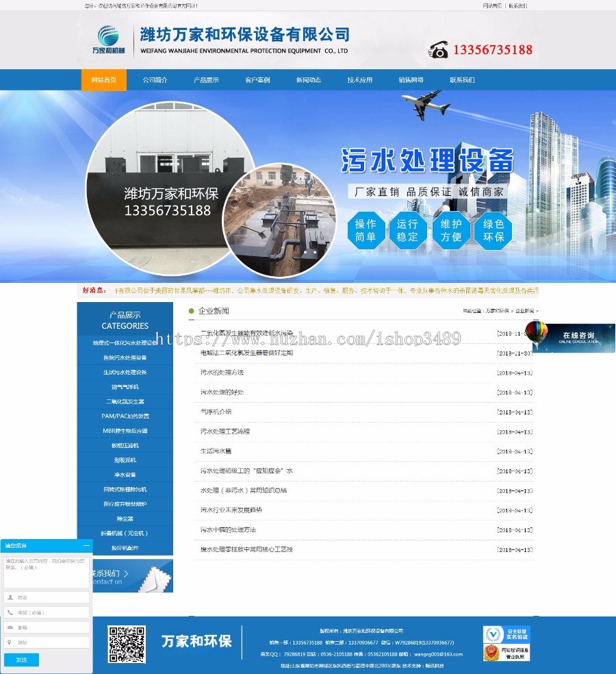Click the 维护方便 octagon badge on the banner
This screenshot has height=674, width=616.
coord(450,230)
